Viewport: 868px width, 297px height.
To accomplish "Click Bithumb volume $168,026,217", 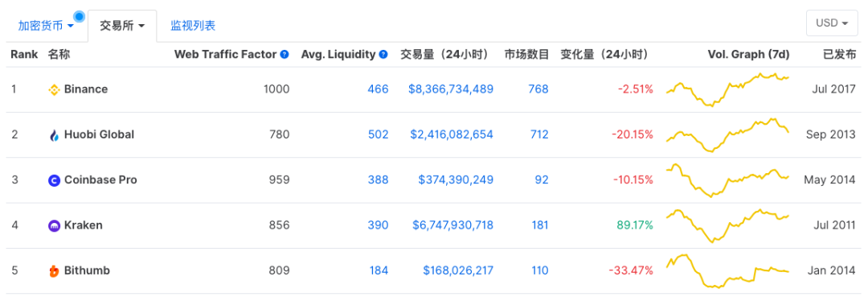I will (x=458, y=271).
